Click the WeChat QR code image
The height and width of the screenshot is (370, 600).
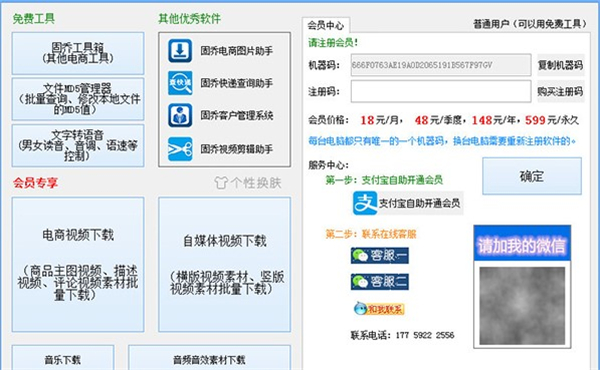click(x=522, y=306)
